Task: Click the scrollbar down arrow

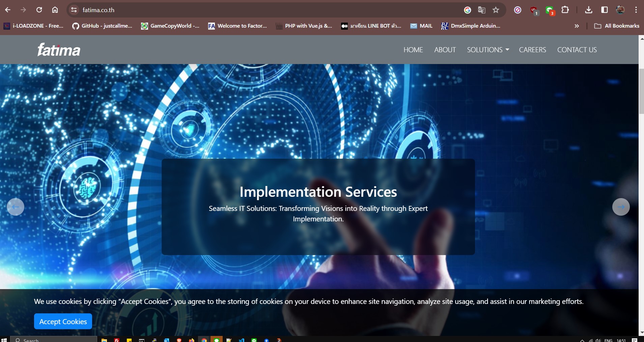Action: [641, 333]
